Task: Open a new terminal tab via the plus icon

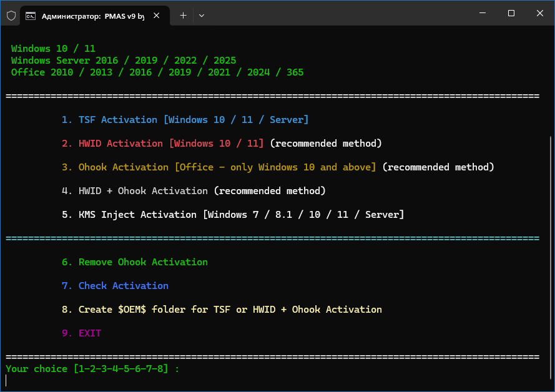Action: click(x=183, y=15)
